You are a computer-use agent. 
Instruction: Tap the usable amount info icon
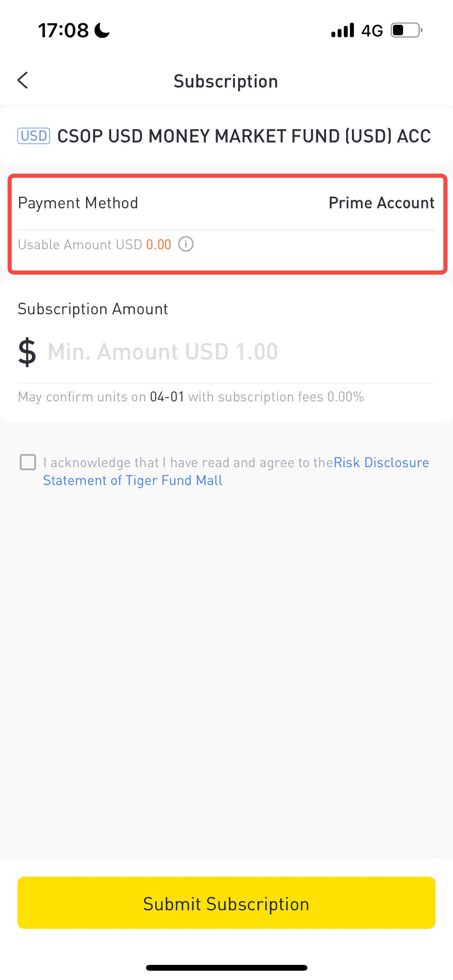[186, 244]
